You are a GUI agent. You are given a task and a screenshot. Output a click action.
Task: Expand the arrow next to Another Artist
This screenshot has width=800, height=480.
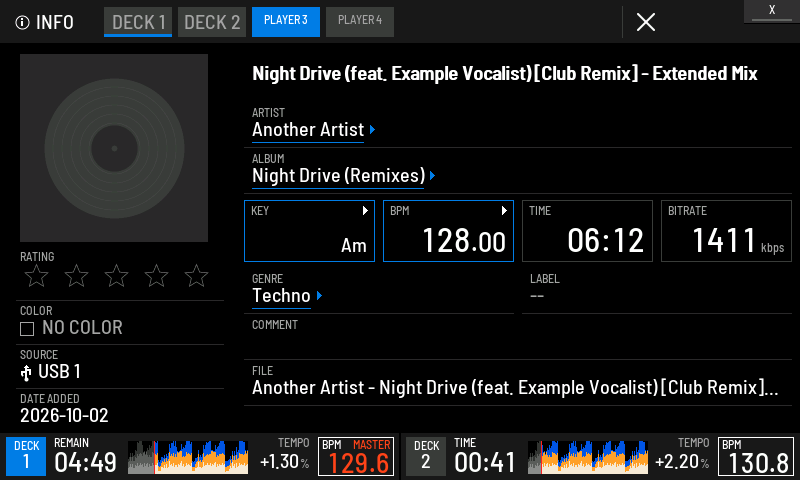coord(372,130)
